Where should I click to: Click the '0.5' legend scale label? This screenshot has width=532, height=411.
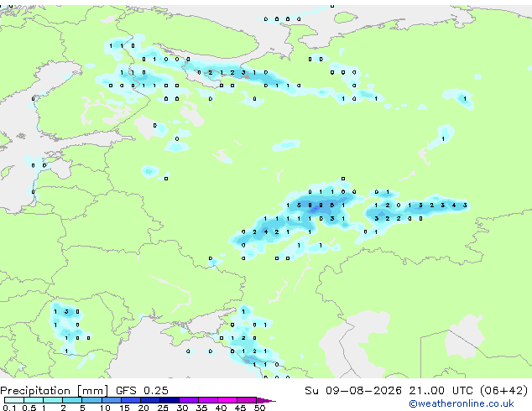[x=29, y=408]
